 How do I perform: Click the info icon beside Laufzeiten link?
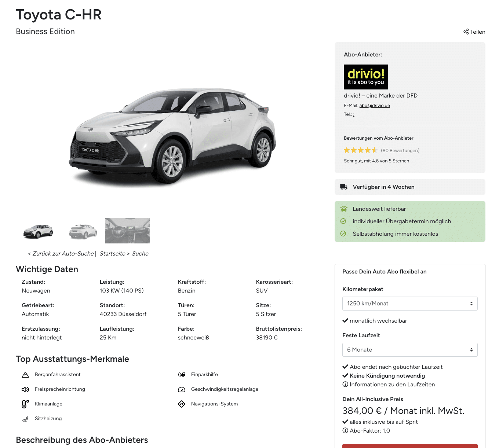pos(345,384)
